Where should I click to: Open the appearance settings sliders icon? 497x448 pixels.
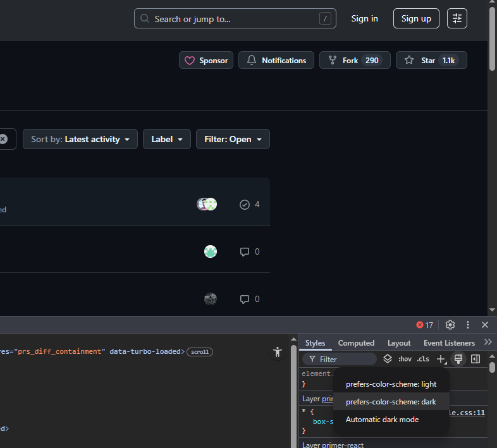coord(457,19)
